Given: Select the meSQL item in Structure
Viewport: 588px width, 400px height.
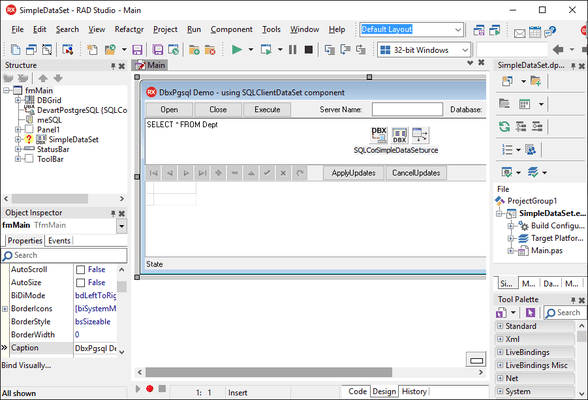Looking at the screenshot, I should coord(50,120).
